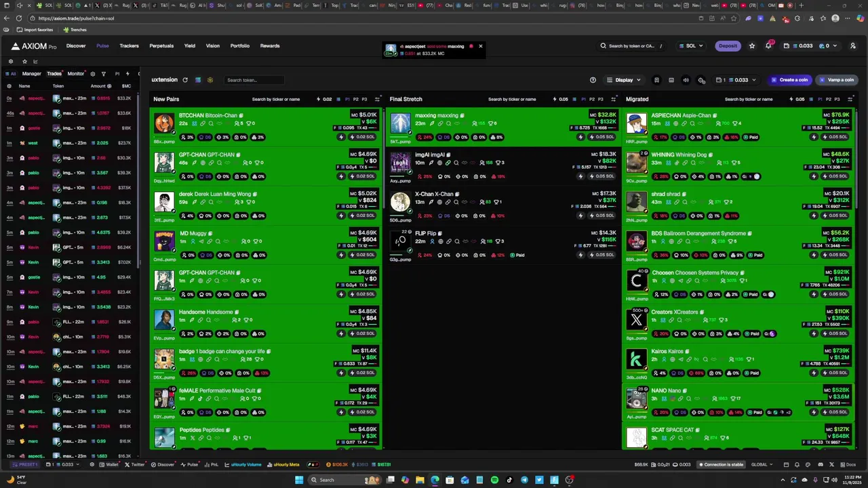
Task: Open tracker panel settings gear next to Monitor
Action: tap(93, 74)
